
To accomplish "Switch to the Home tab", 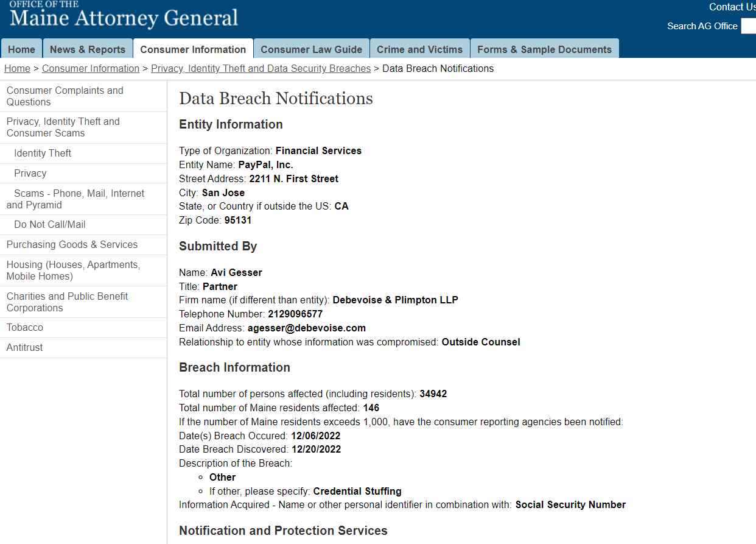I will 21,48.
